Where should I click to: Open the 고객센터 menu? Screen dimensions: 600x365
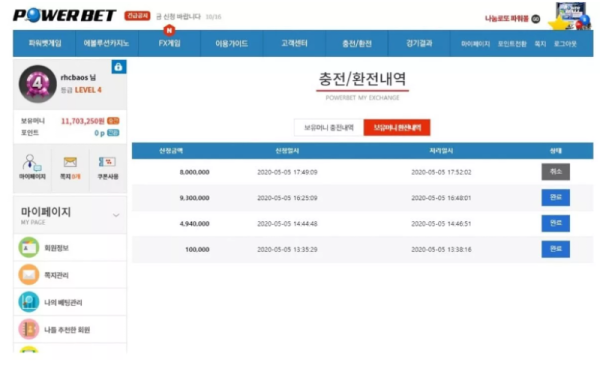click(x=294, y=43)
